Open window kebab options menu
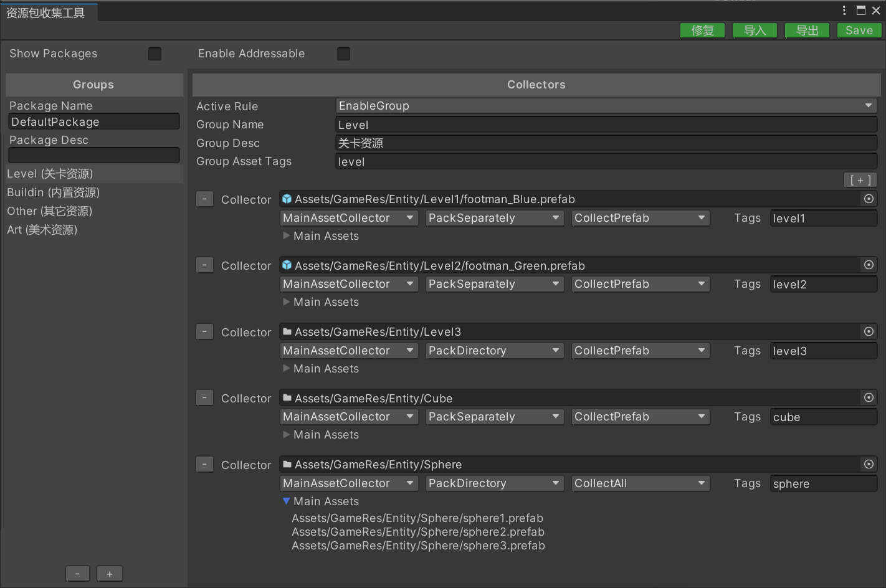 click(844, 10)
